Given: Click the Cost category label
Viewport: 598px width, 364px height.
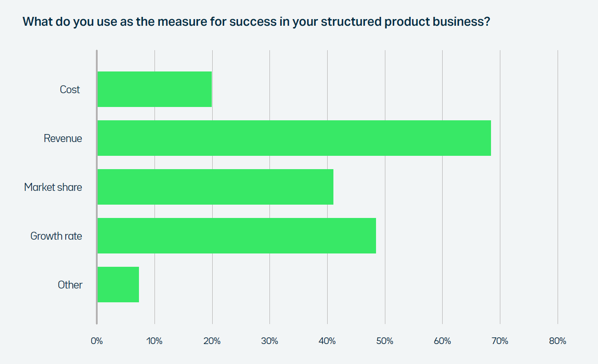Looking at the screenshot, I should [x=70, y=90].
